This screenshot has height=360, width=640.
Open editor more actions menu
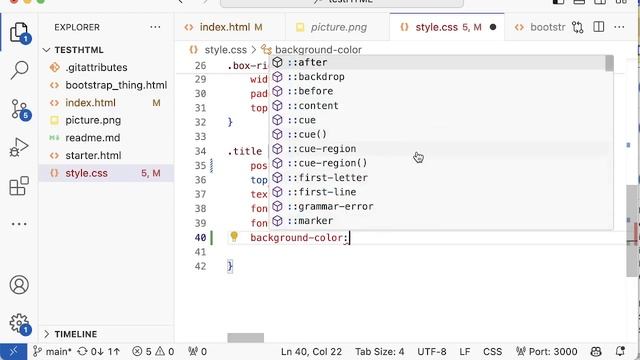[x=619, y=27]
